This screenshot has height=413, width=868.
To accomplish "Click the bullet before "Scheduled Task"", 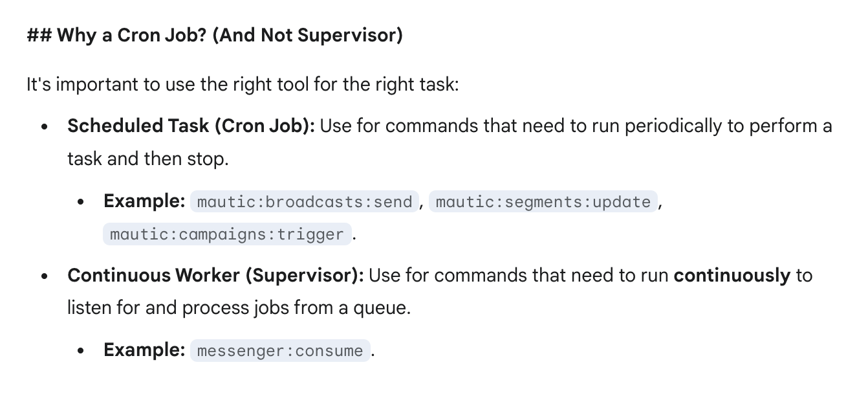I will [x=44, y=127].
